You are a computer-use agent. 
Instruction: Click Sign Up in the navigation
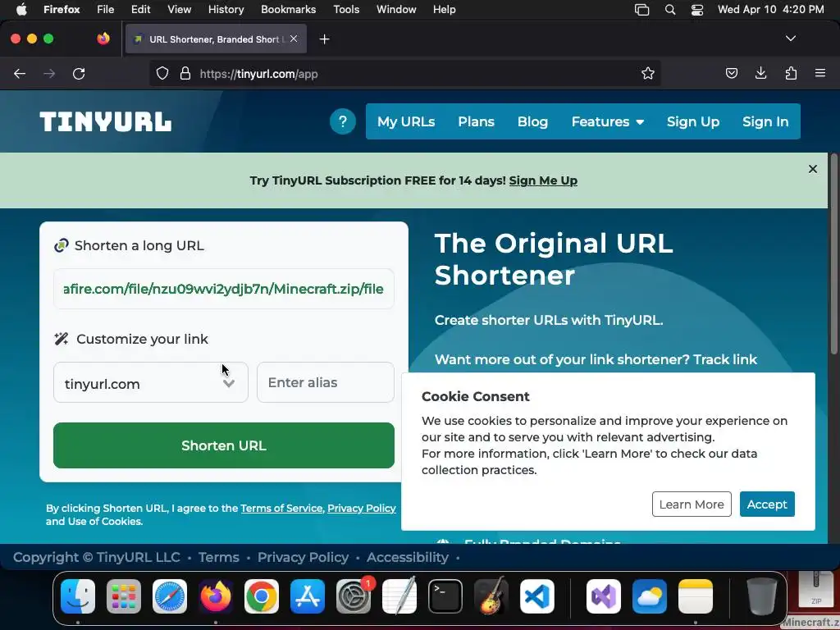pos(692,121)
